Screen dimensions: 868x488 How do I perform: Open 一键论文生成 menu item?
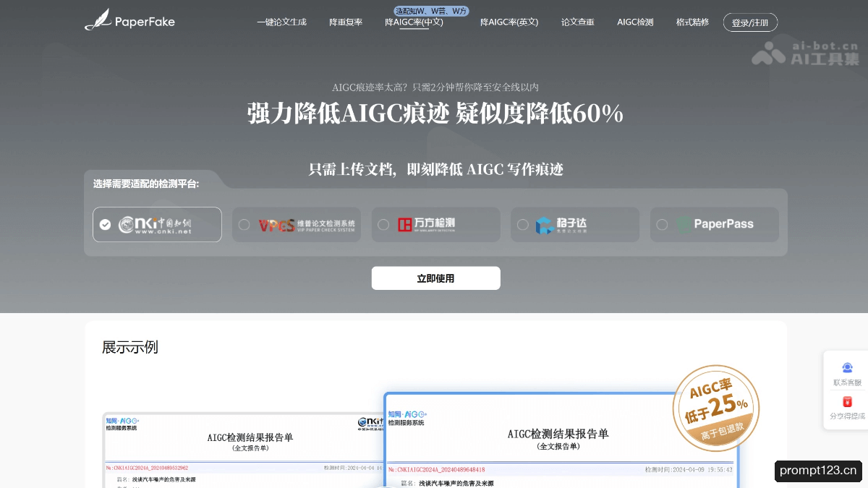[x=282, y=22]
